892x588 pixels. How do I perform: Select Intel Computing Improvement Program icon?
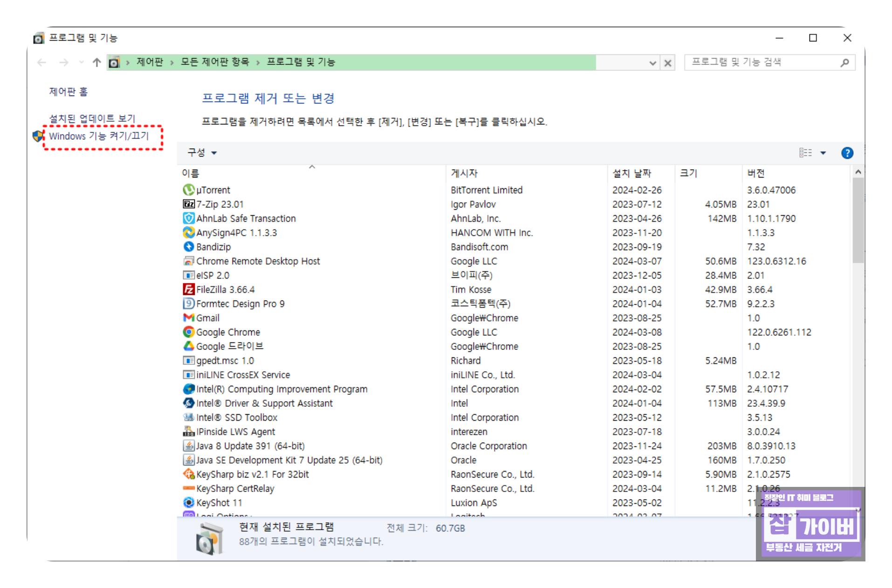pyautogui.click(x=188, y=389)
